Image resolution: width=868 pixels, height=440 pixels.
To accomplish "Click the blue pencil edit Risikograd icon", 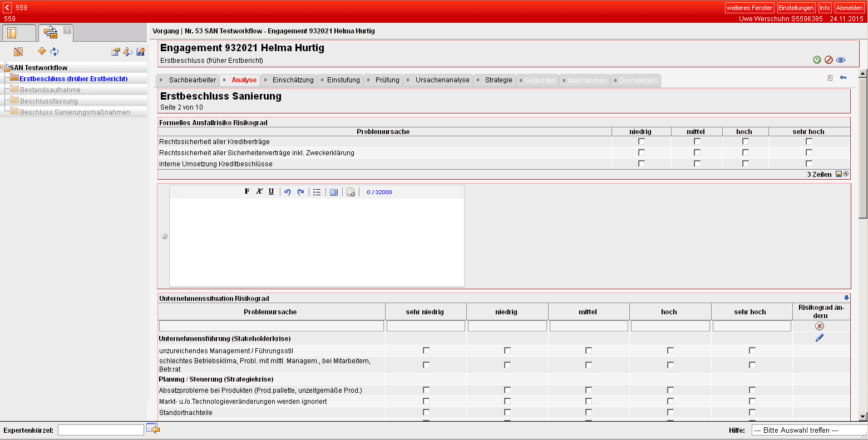I will pyautogui.click(x=820, y=338).
